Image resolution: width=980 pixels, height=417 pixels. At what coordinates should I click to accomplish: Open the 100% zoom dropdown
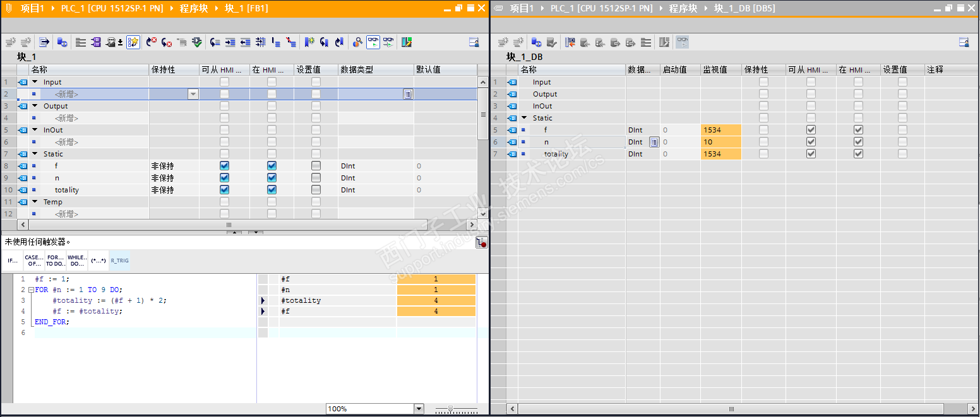pyautogui.click(x=419, y=409)
